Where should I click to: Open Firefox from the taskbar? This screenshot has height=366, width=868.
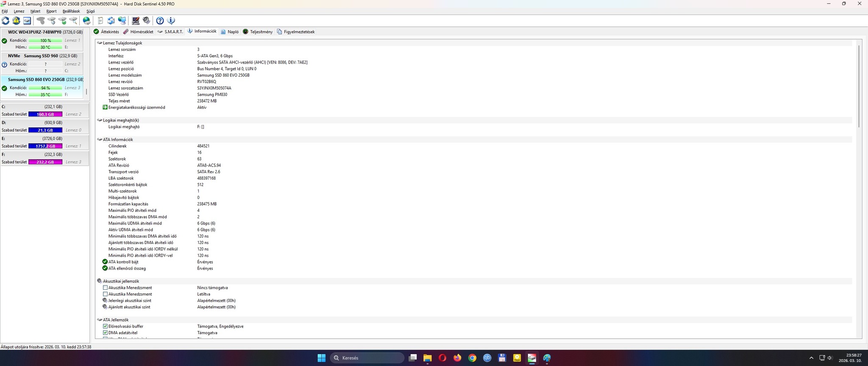(457, 358)
